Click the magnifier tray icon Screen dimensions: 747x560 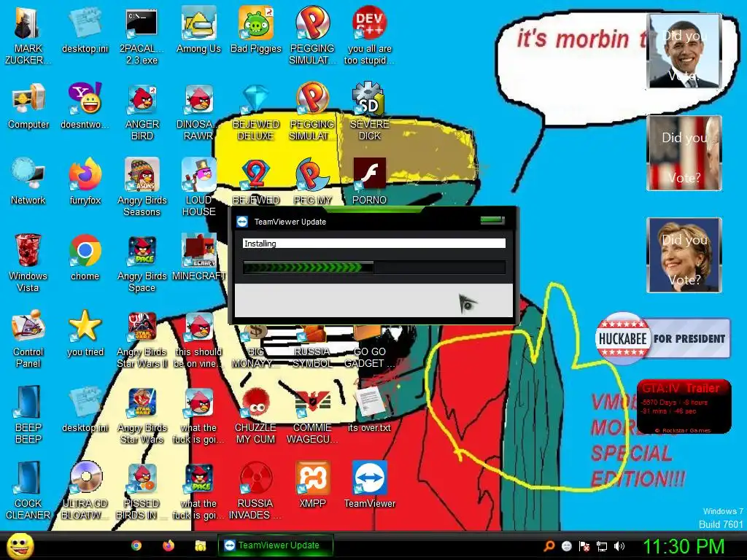point(549,546)
